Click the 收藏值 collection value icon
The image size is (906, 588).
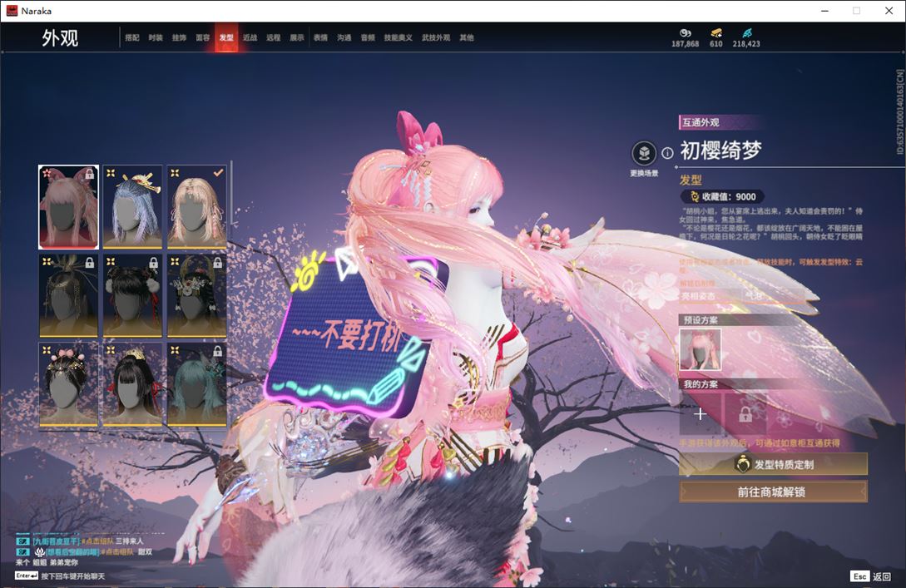point(695,196)
